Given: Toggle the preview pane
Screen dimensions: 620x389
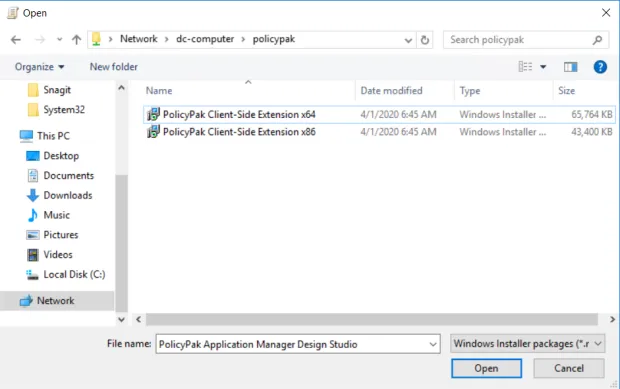Looking at the screenshot, I should pos(570,67).
